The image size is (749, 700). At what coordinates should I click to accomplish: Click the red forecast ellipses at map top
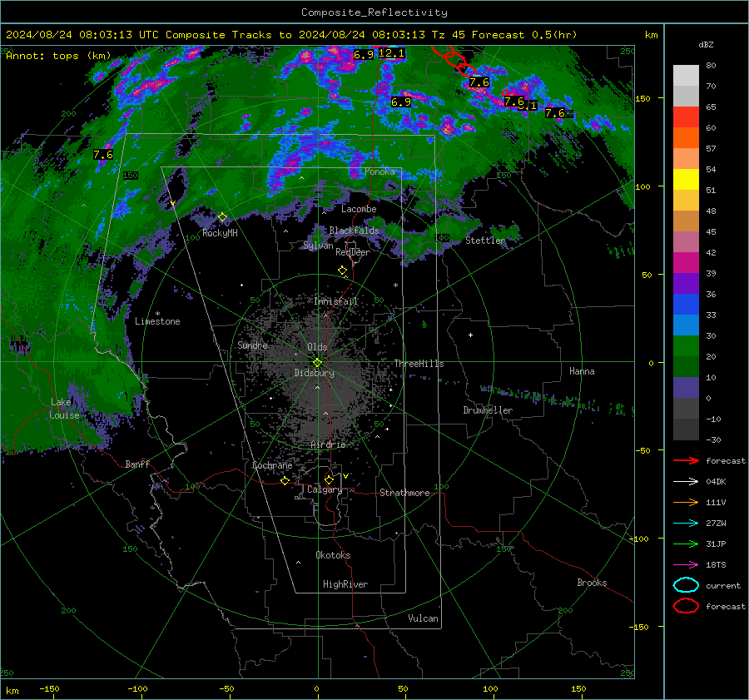pos(454,61)
